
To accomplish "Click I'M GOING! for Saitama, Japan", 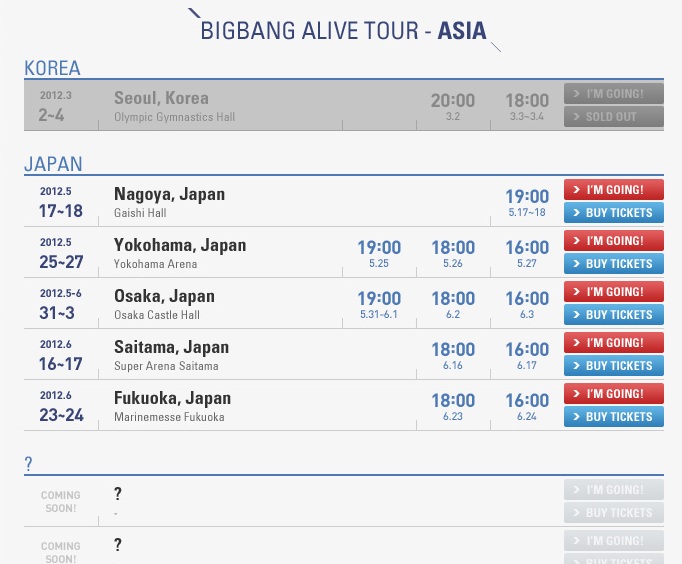I will [614, 343].
